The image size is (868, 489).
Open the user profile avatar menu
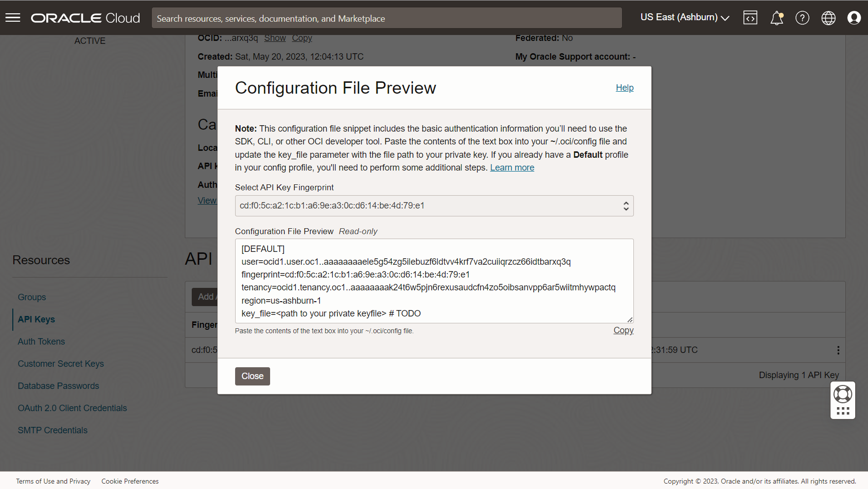pyautogui.click(x=854, y=18)
